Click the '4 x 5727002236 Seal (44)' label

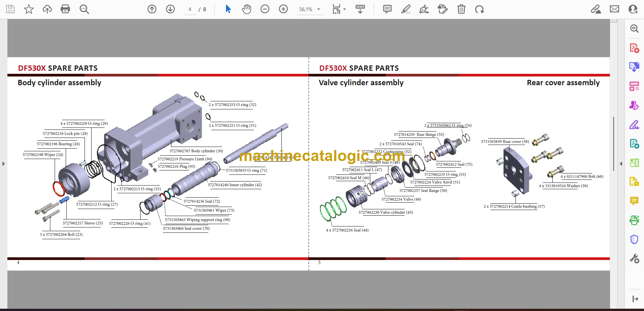coord(347,230)
